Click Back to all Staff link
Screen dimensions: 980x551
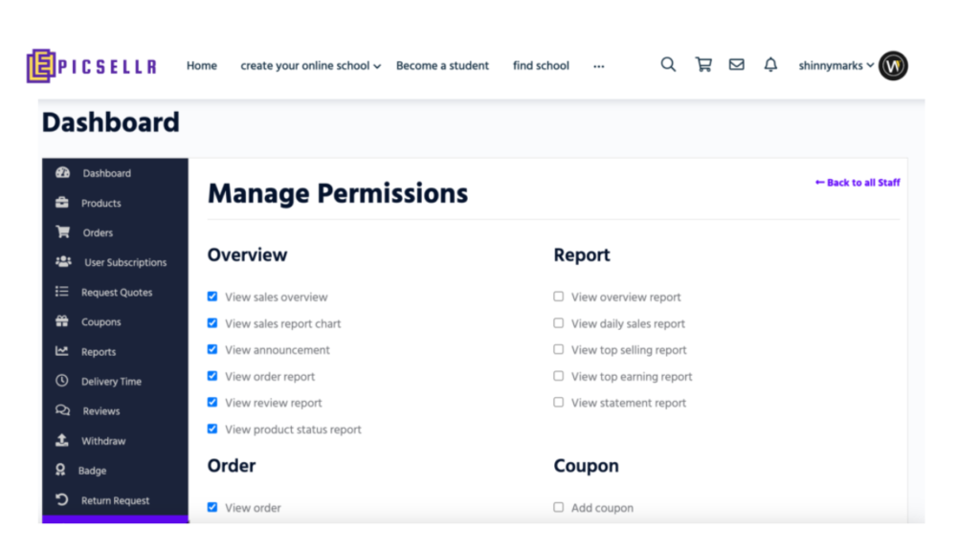pyautogui.click(x=857, y=183)
